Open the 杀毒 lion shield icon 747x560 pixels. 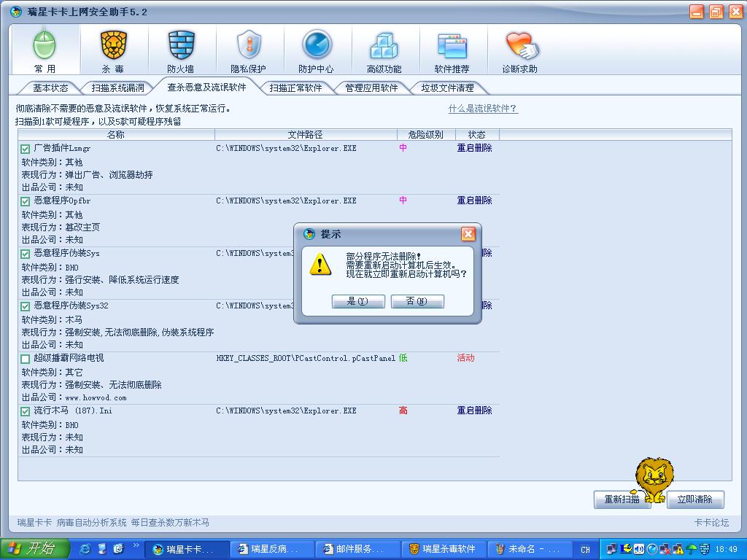tap(113, 44)
